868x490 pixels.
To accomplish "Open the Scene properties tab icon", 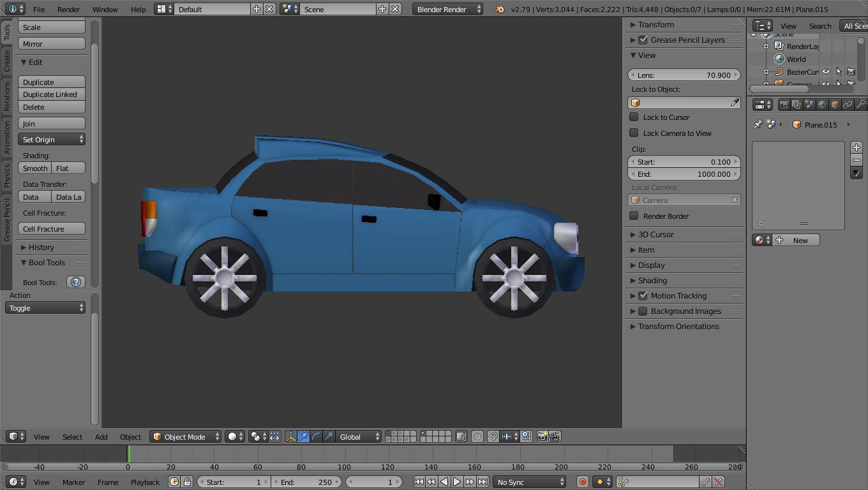I will click(809, 105).
